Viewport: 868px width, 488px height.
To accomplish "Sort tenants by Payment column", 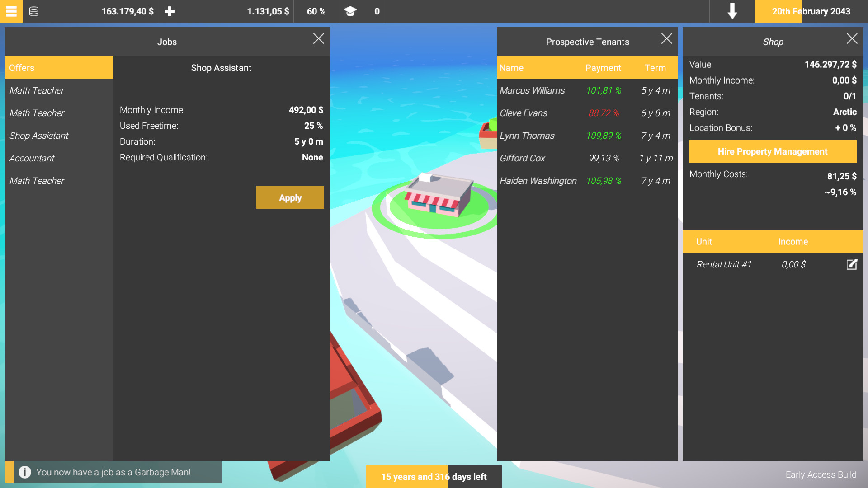I will click(603, 68).
